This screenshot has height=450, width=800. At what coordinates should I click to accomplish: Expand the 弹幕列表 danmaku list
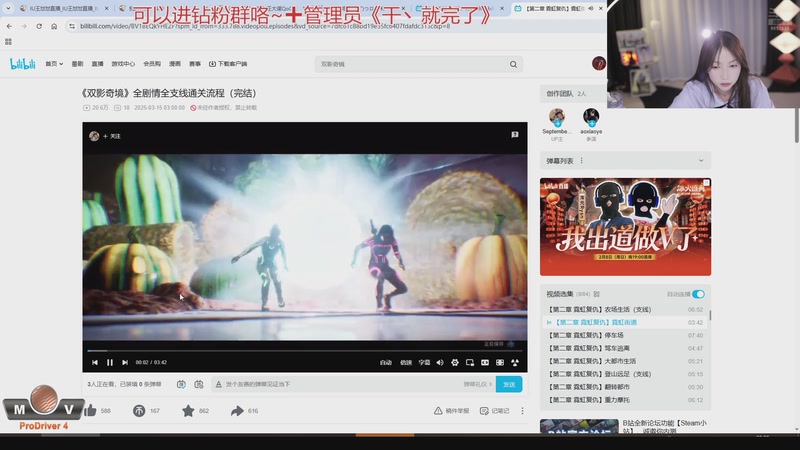[x=701, y=161]
